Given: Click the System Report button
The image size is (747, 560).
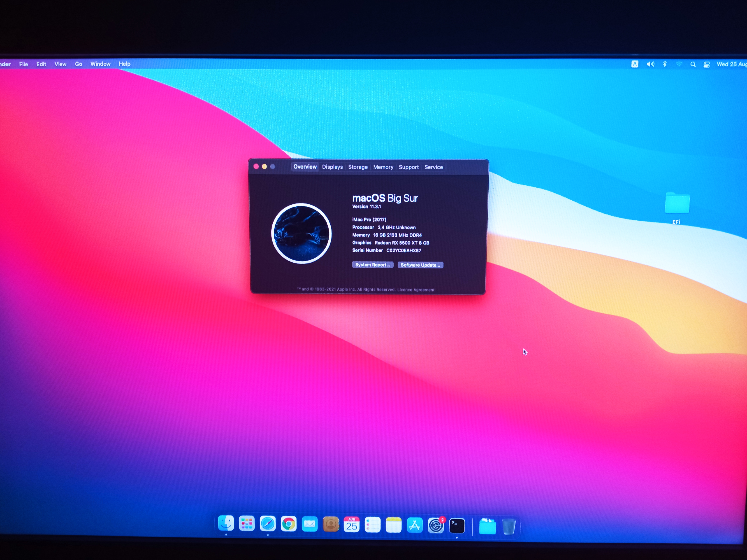Looking at the screenshot, I should (372, 265).
